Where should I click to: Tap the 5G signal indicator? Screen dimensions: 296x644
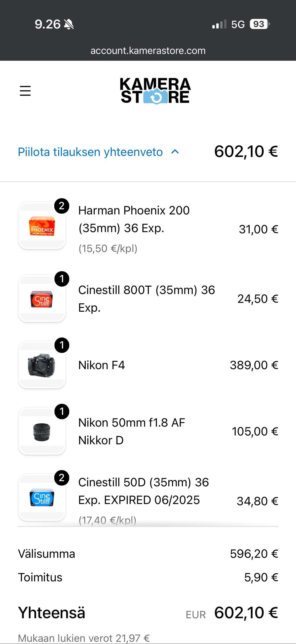tap(238, 24)
